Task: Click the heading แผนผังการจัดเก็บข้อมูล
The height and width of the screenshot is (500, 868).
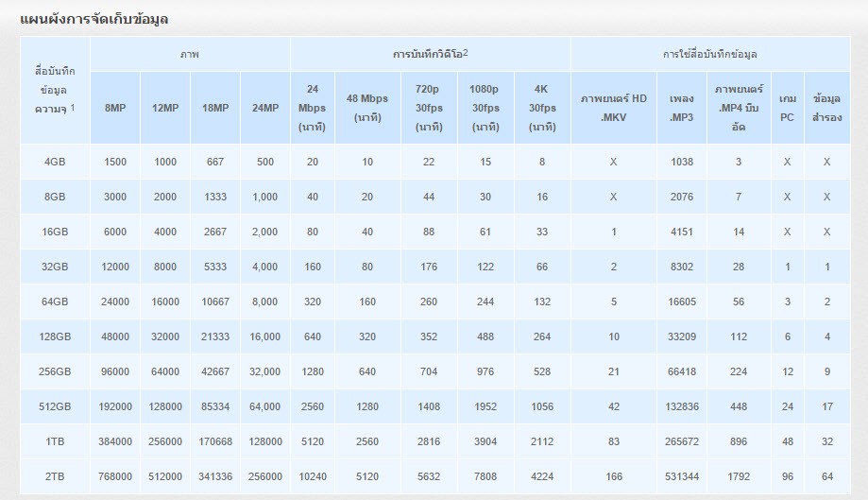Action: click(x=94, y=19)
